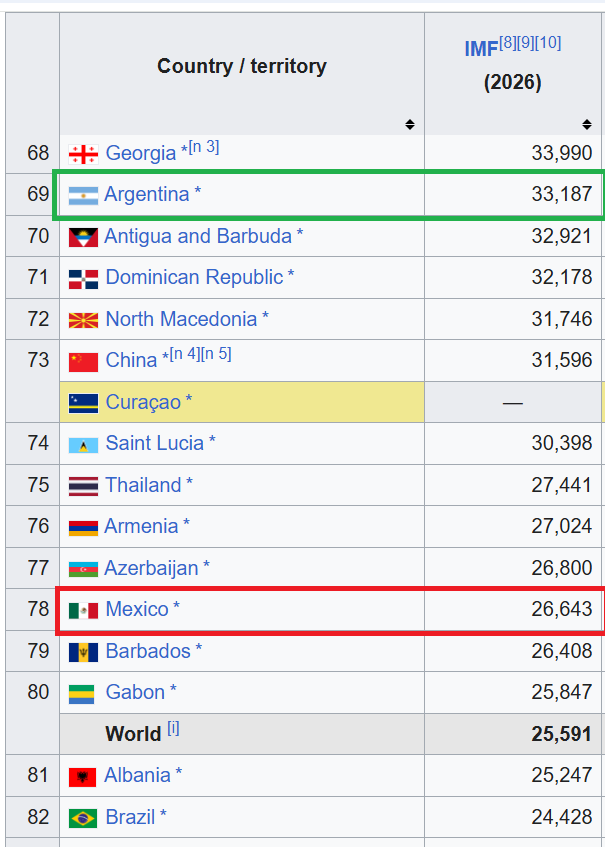Image resolution: width=605 pixels, height=847 pixels.
Task: Click the Saint Lucia flag icon
Action: tap(83, 445)
